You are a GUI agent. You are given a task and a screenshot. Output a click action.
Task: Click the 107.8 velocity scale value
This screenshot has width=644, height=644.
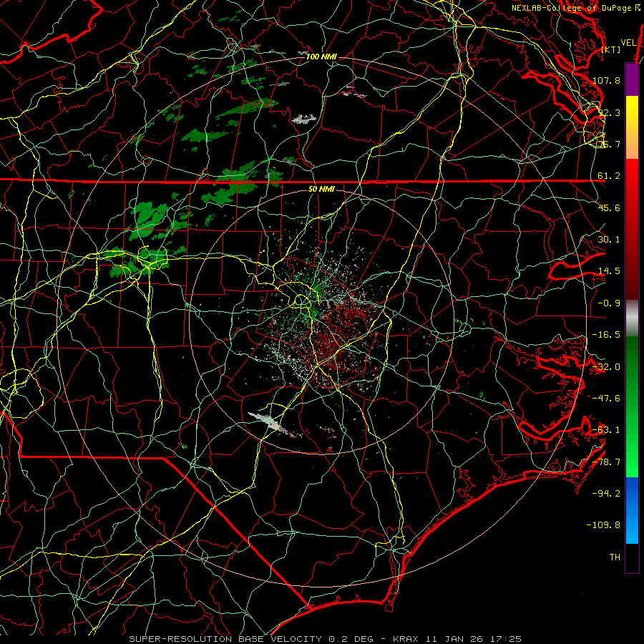(606, 80)
